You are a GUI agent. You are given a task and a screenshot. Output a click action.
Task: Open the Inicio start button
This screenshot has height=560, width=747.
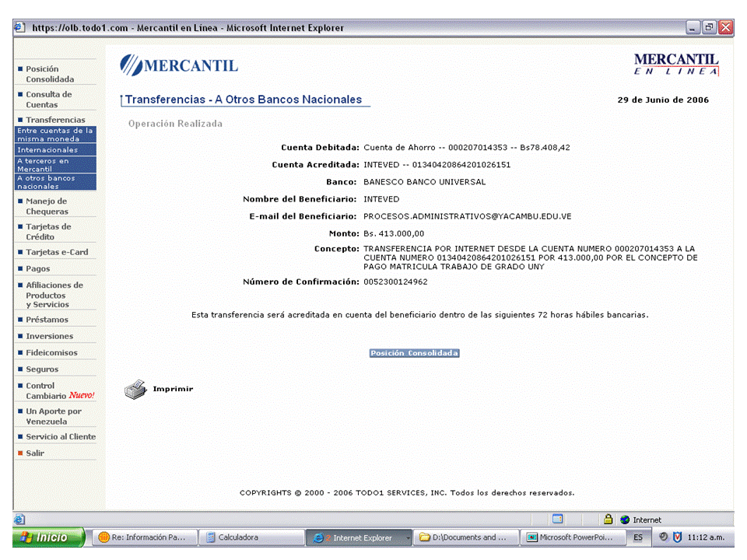pyautogui.click(x=48, y=537)
